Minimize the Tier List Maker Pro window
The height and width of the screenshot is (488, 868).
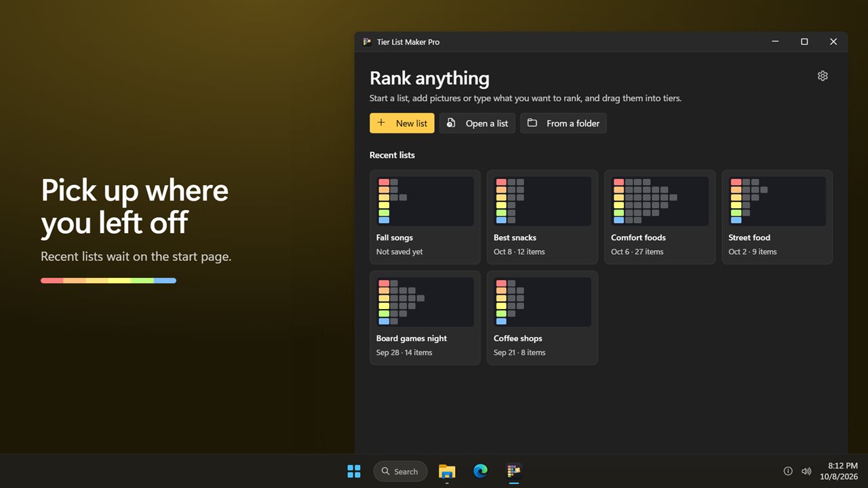point(775,42)
